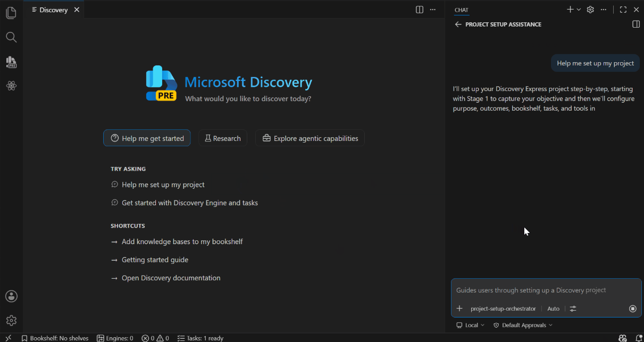Split the Discovery editor to the right
Image resolution: width=644 pixels, height=342 pixels.
click(x=420, y=10)
